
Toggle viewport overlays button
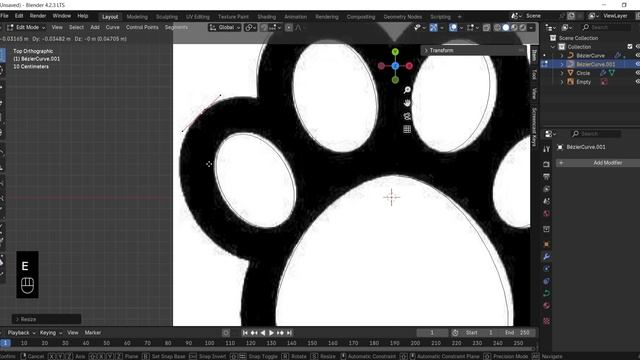click(x=453, y=27)
